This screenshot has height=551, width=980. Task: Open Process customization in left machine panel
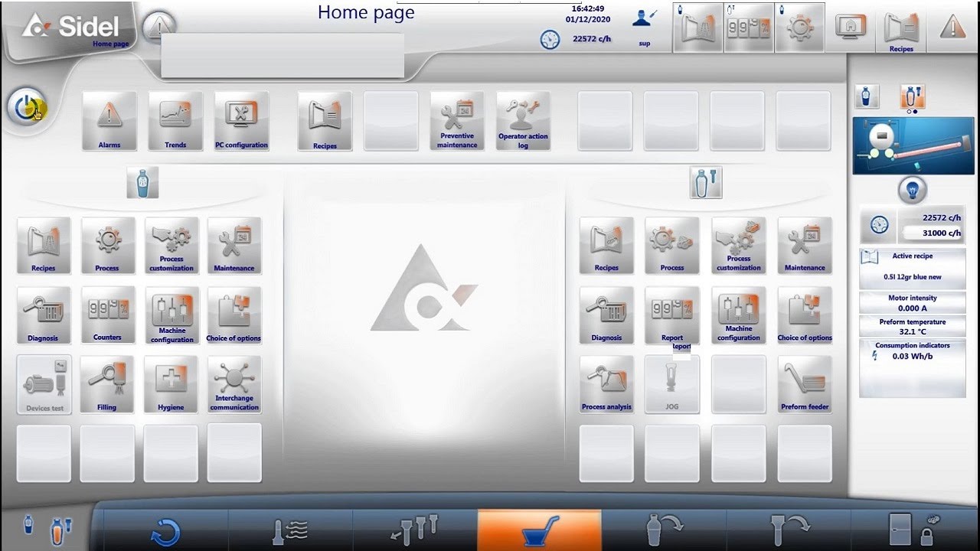point(171,246)
